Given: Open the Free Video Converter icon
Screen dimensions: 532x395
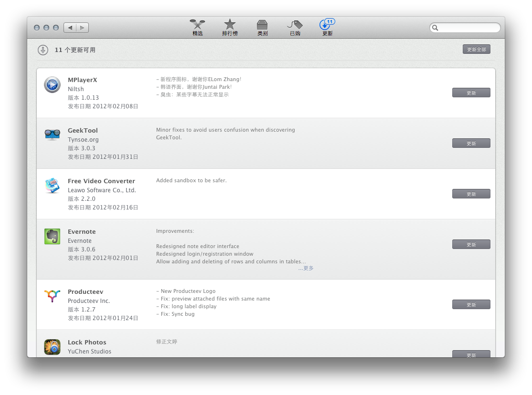Looking at the screenshot, I should pyautogui.click(x=52, y=186).
